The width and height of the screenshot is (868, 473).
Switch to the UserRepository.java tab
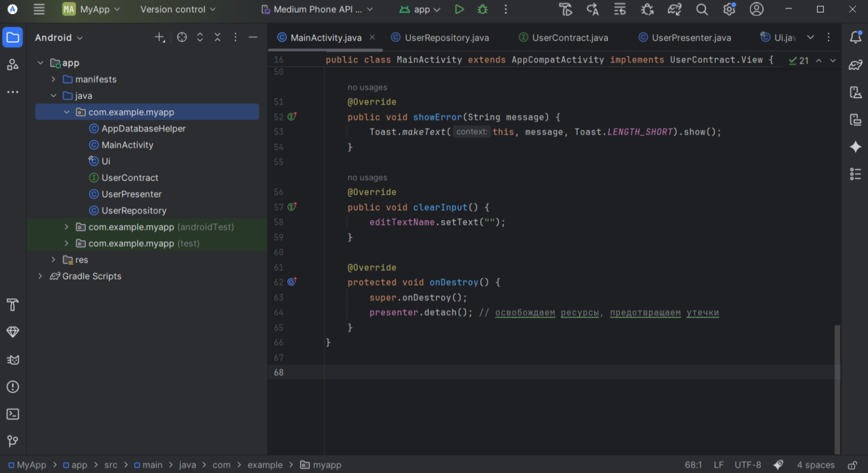point(446,38)
